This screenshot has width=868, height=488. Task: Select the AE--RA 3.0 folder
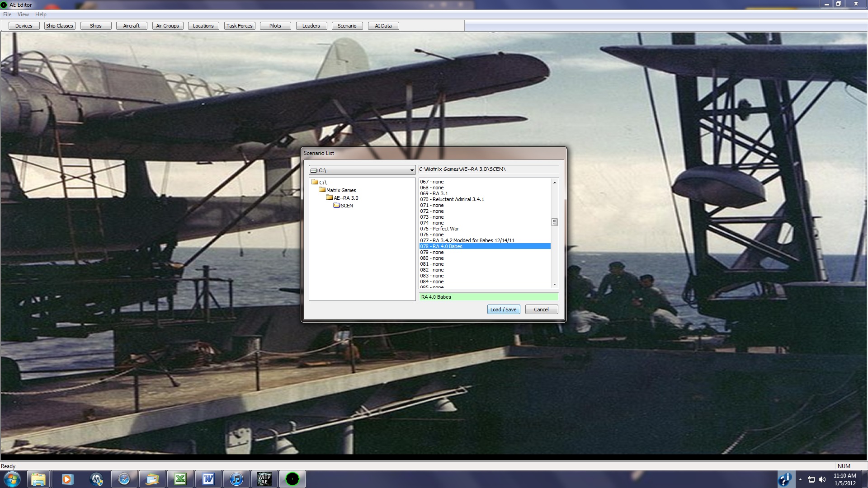click(x=346, y=198)
